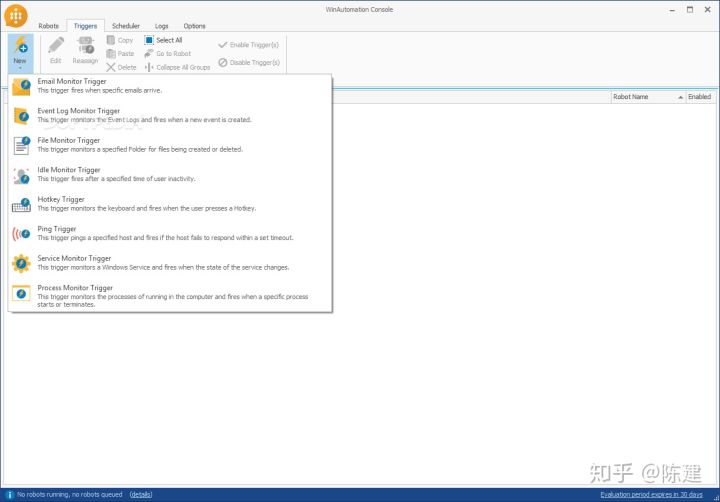The height and width of the screenshot is (502, 720).
Task: Click the Disable Trigger(s) circle icon
Action: (223, 62)
